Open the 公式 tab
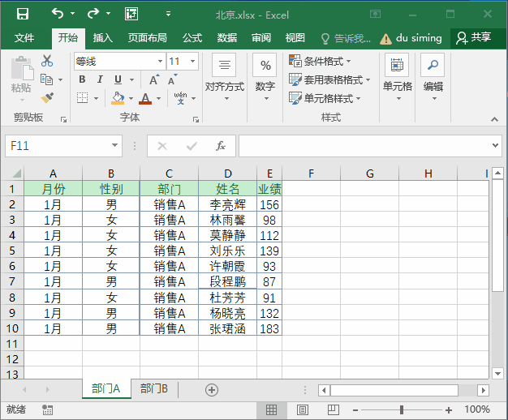Image resolution: width=508 pixels, height=420 pixels. point(192,38)
